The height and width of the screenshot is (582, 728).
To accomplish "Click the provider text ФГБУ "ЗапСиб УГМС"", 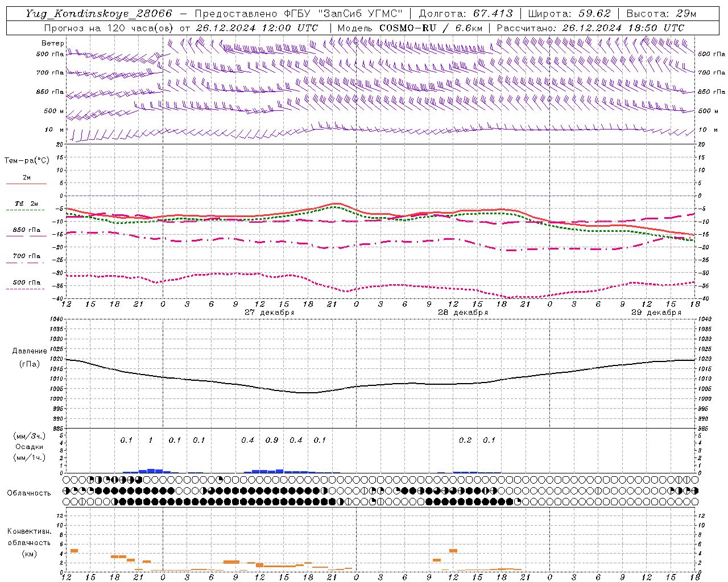I will click(x=343, y=14).
